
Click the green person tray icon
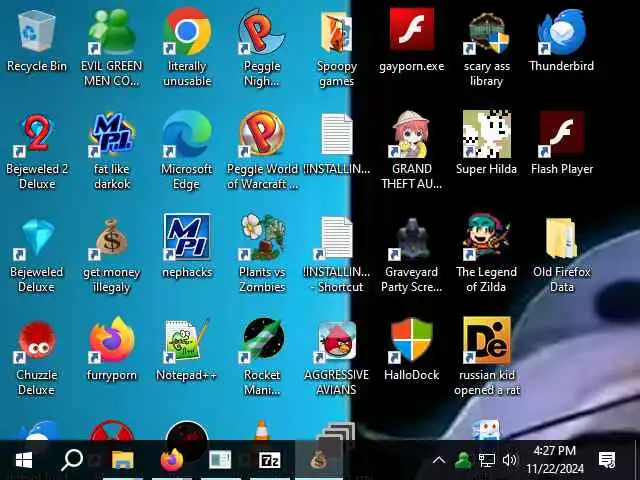point(463,460)
